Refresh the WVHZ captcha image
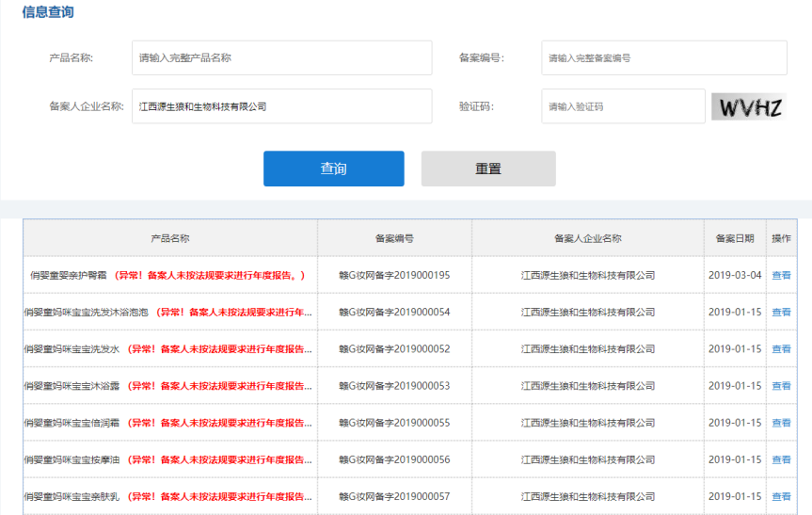The width and height of the screenshot is (812, 515). pos(748,106)
